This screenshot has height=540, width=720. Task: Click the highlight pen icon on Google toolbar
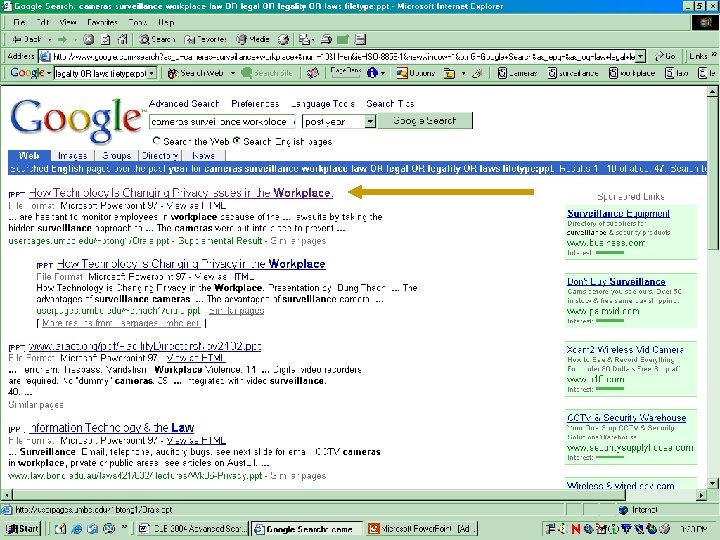pos(477,73)
